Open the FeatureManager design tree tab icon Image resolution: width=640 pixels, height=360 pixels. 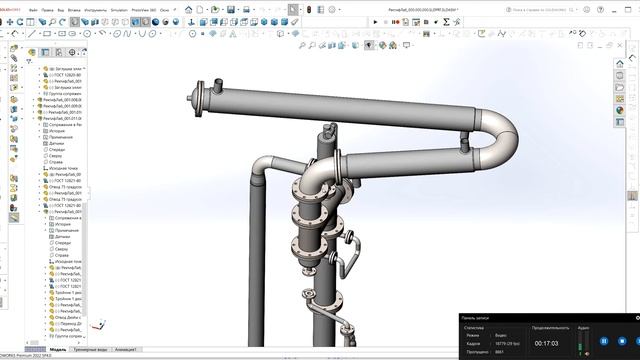[32, 52]
